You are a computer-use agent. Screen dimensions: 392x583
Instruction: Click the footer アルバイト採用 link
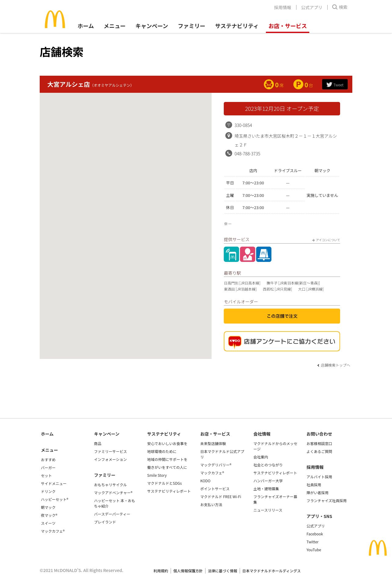click(x=319, y=477)
